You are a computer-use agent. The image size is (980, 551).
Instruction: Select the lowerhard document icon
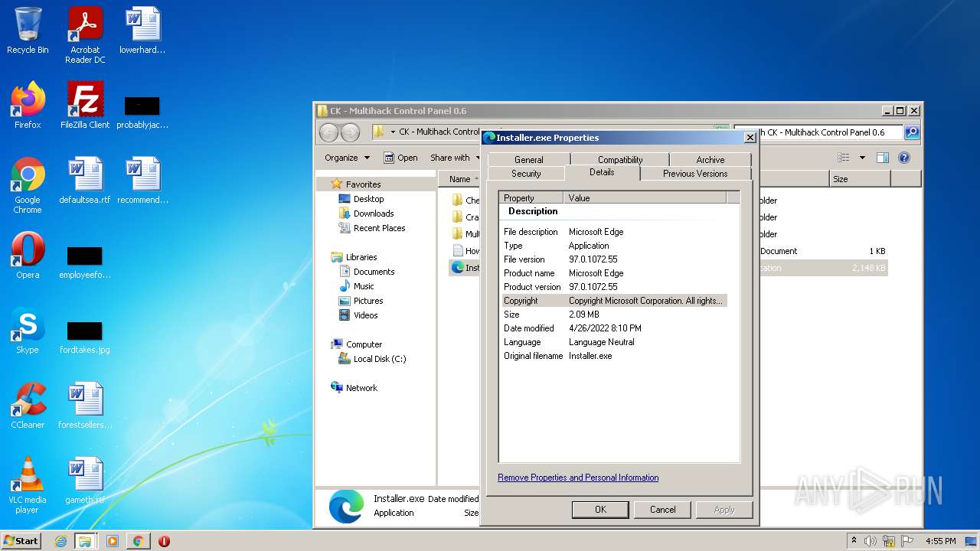tap(142, 31)
